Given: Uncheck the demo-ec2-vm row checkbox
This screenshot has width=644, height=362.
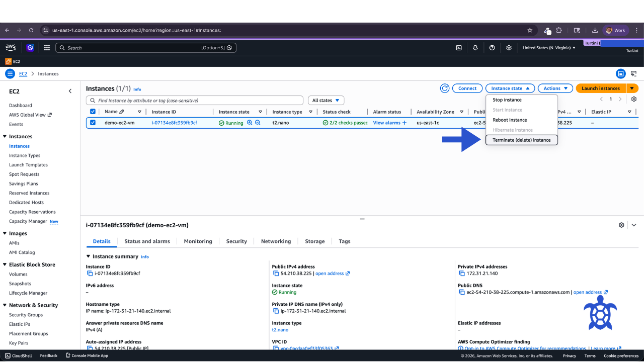Looking at the screenshot, I should click(x=93, y=123).
